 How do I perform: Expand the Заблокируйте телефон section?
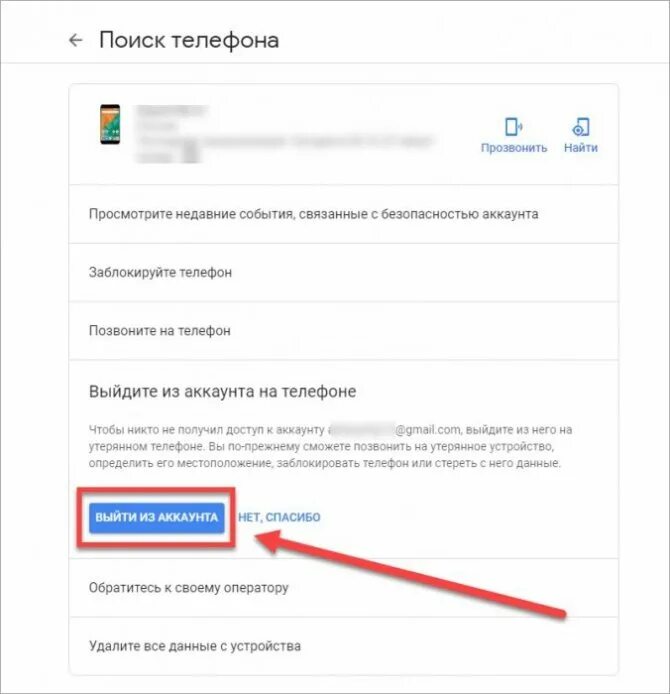click(343, 273)
